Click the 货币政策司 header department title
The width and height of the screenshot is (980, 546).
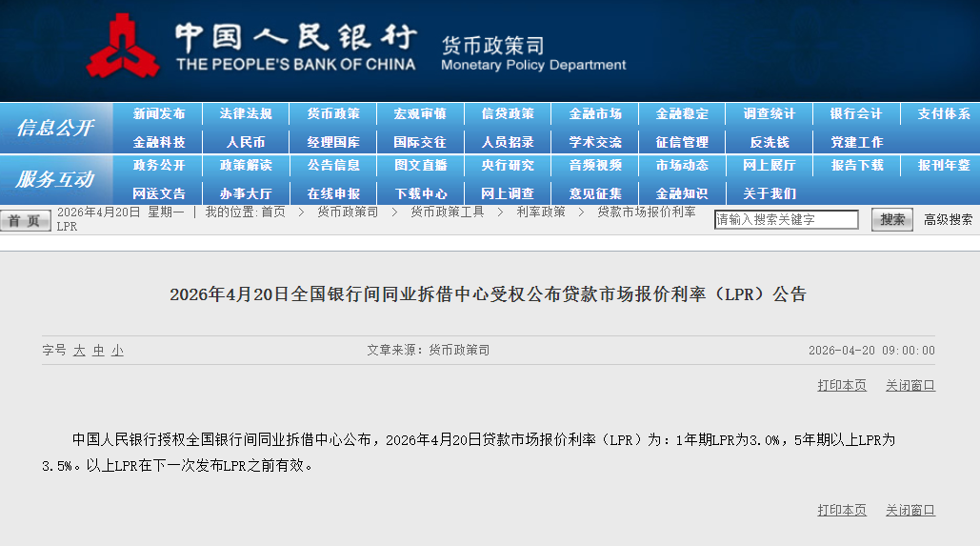[493, 46]
